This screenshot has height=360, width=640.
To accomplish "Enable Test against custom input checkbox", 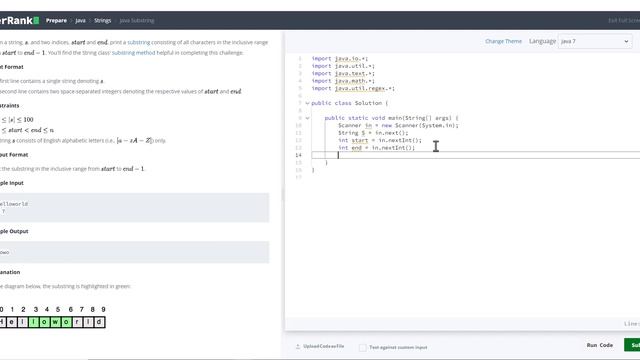I will [x=362, y=347].
